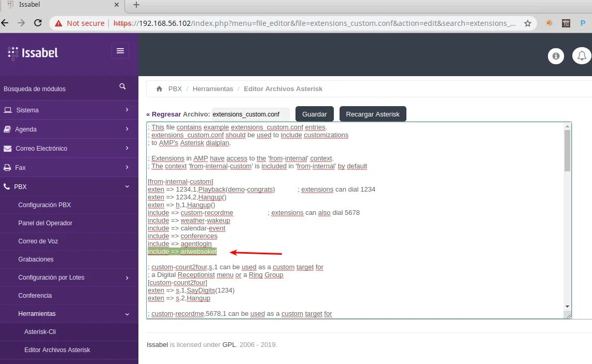The image size is (592, 364).
Task: Click the Sistema laptop icon
Action: pyautogui.click(x=8, y=110)
